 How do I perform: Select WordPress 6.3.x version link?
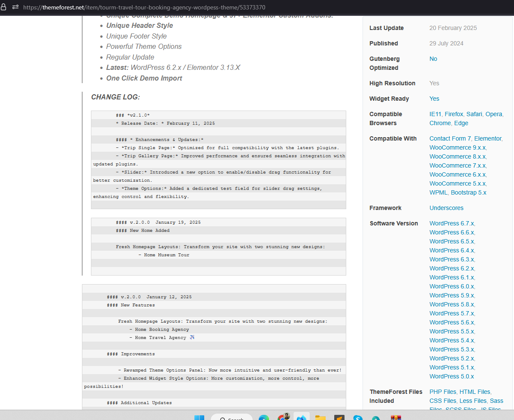click(x=451, y=259)
